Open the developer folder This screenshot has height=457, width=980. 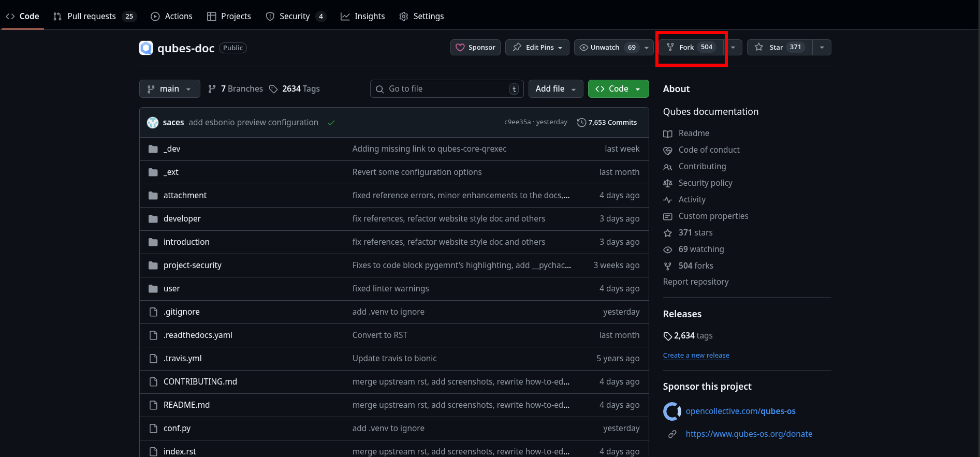click(x=182, y=219)
